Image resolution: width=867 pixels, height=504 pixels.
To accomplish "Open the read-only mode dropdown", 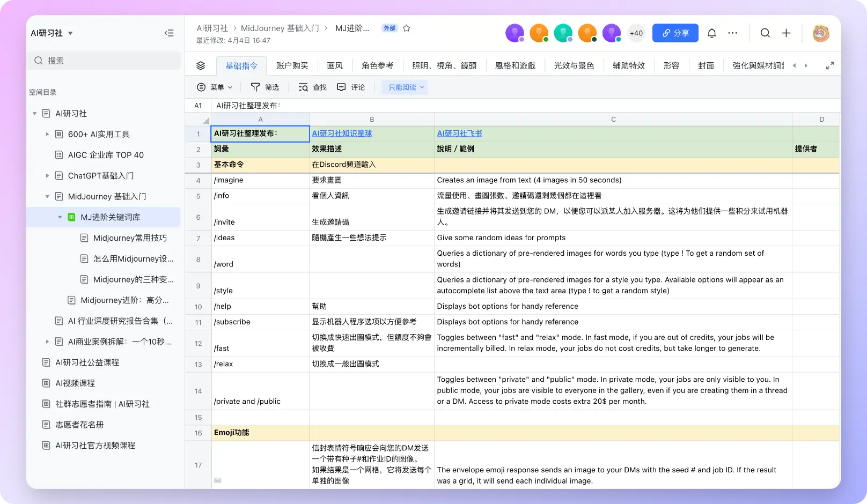I will pyautogui.click(x=406, y=87).
